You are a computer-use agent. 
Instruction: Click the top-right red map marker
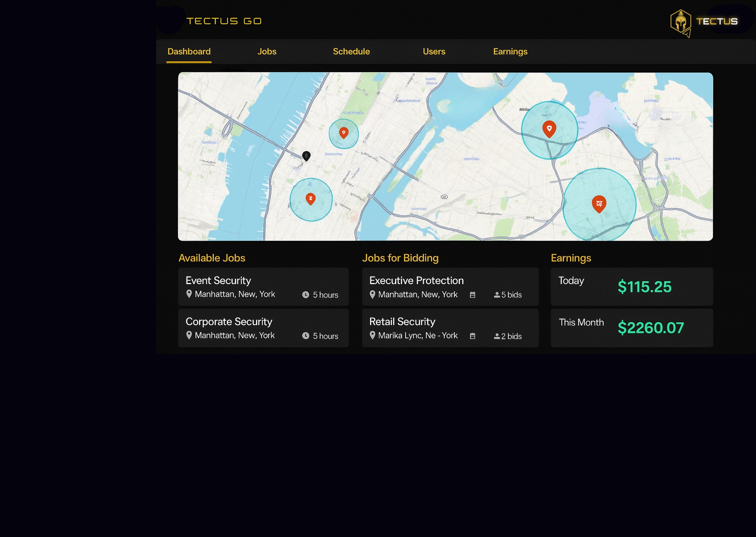(549, 129)
